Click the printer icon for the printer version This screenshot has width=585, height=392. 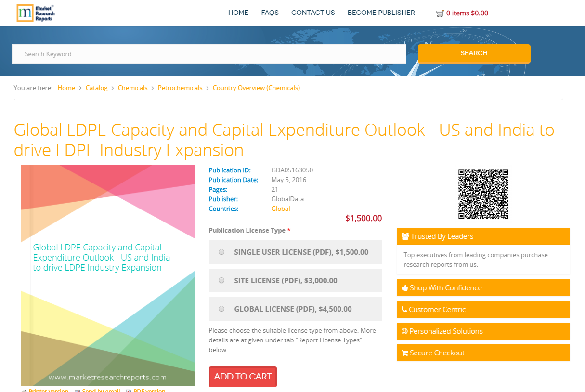pos(24,391)
